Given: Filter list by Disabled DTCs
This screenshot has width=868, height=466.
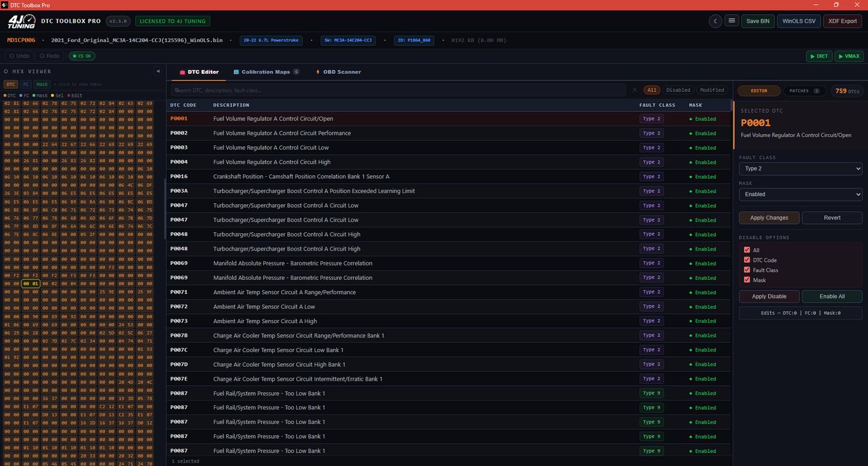Looking at the screenshot, I should pos(678,90).
